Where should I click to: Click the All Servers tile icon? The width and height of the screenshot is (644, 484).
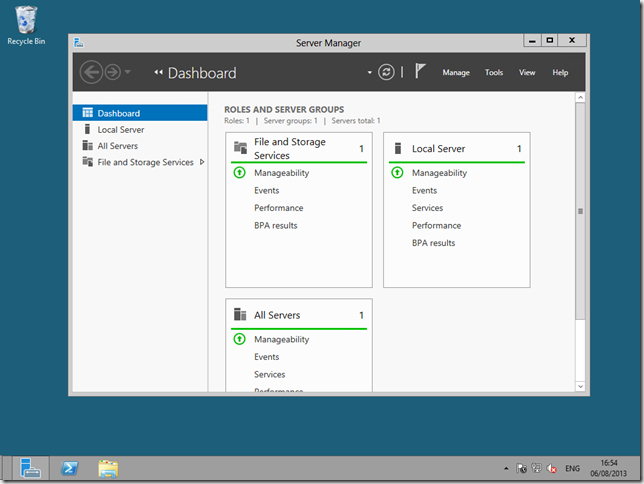(x=240, y=314)
